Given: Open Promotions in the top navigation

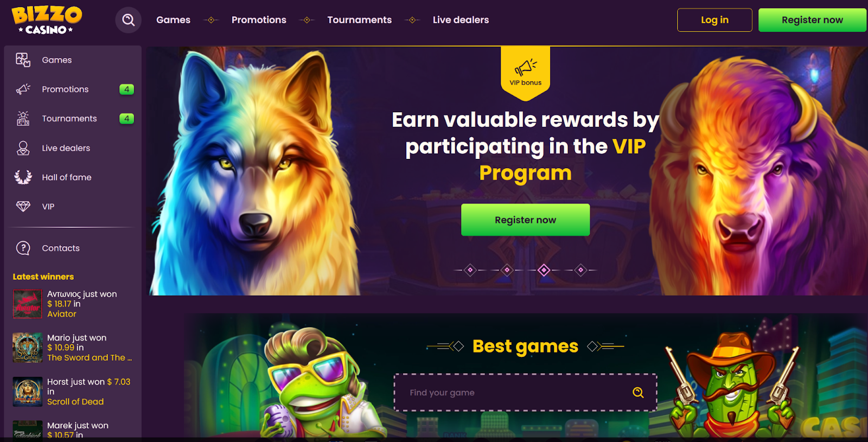Looking at the screenshot, I should [x=259, y=20].
